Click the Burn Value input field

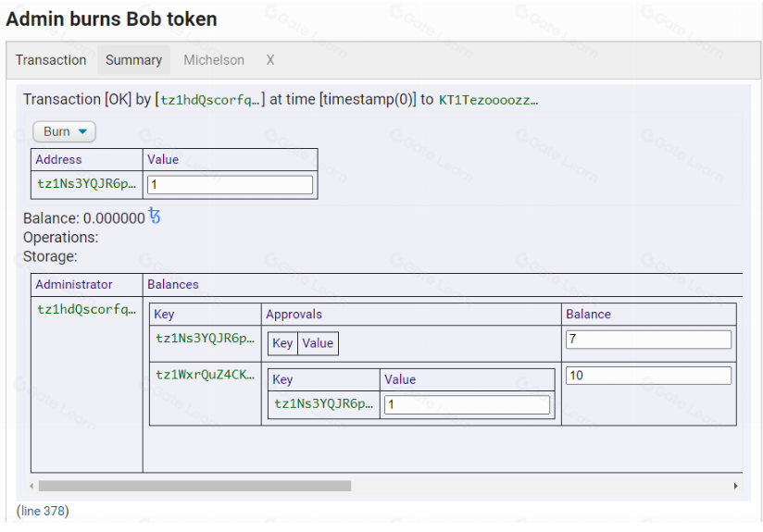[x=230, y=185]
